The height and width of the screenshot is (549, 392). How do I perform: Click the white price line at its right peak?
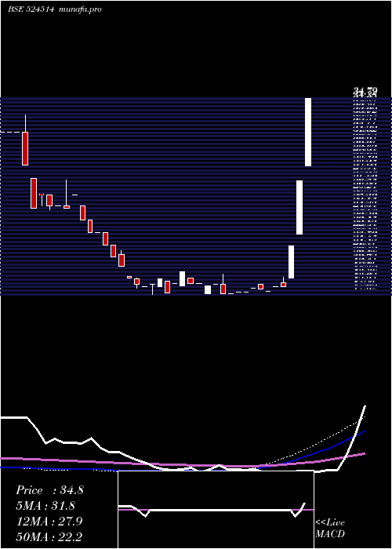[365, 407]
